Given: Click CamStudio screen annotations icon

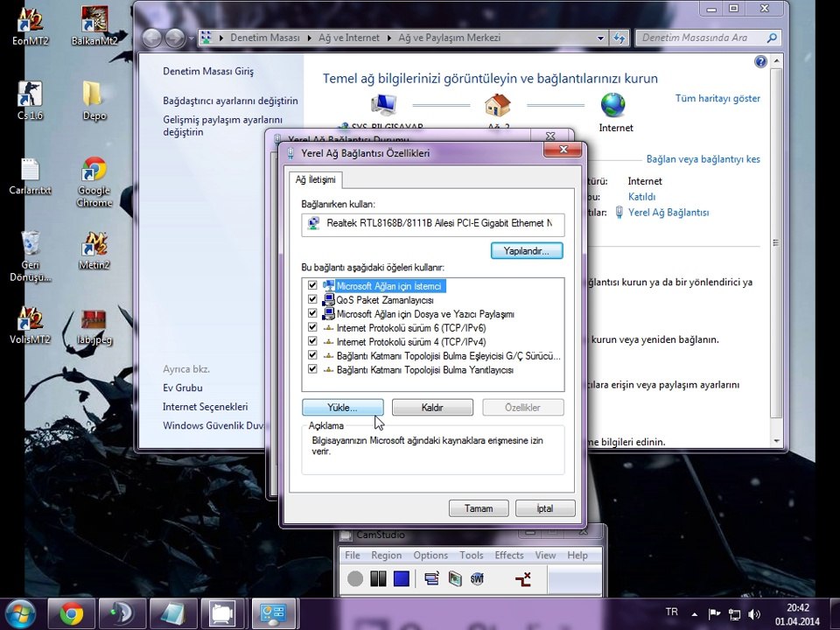Looking at the screenshot, I should click(x=523, y=578).
